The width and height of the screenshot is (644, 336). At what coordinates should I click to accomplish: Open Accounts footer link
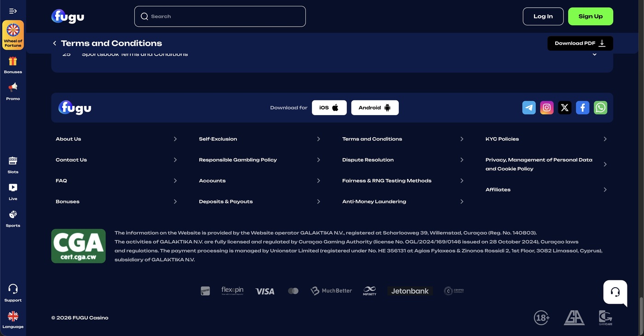pos(260,181)
